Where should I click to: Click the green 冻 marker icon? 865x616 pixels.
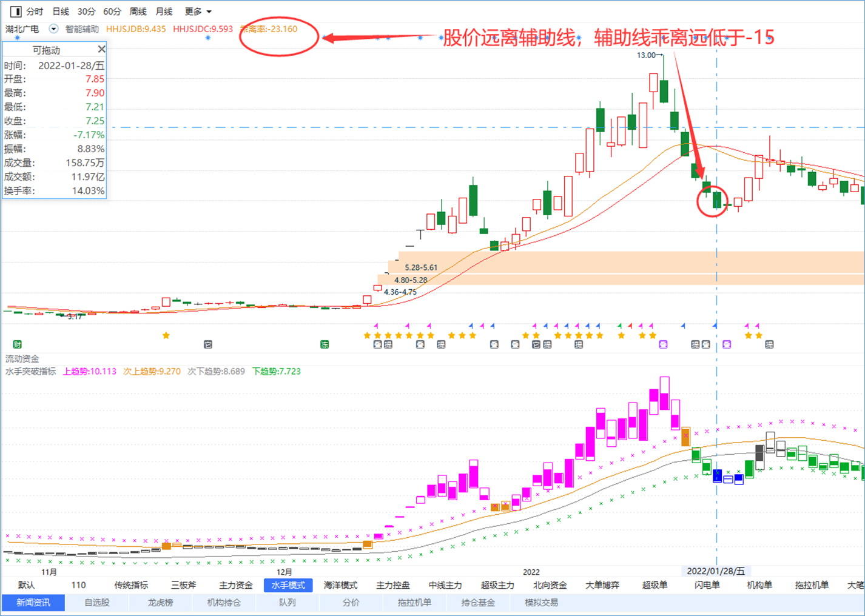[325, 344]
